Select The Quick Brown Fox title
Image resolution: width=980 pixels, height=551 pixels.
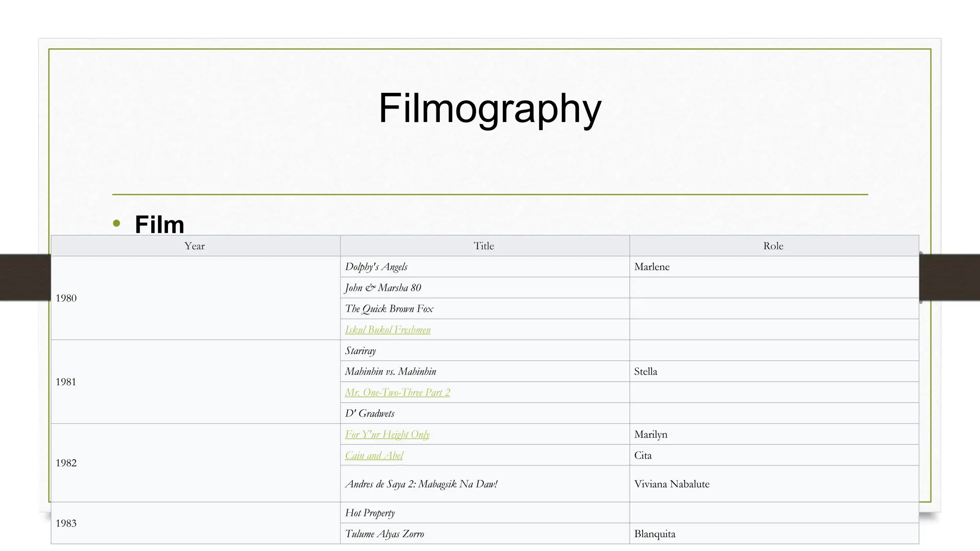pyautogui.click(x=389, y=309)
